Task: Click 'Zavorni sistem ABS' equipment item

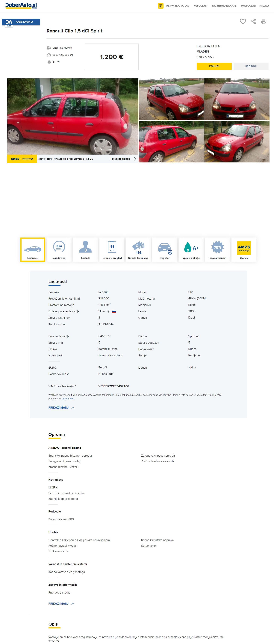Action: [x=61, y=519]
